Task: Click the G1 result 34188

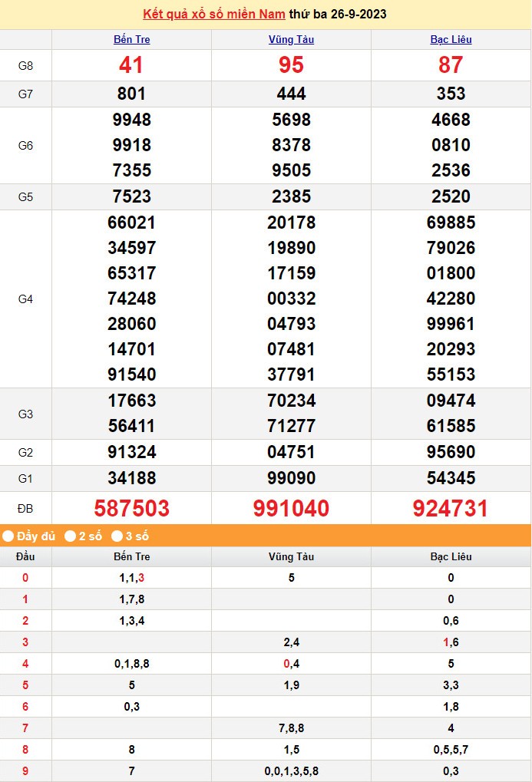Action: 131,478
